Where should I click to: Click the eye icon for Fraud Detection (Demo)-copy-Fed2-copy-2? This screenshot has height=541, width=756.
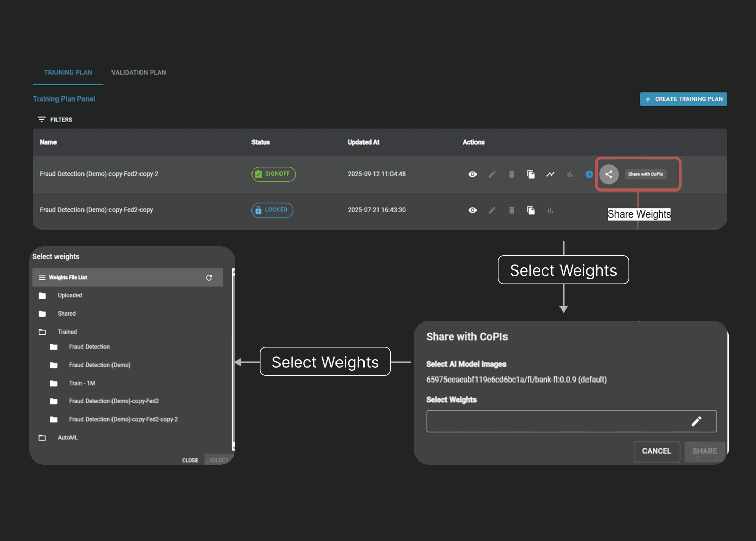(x=472, y=174)
